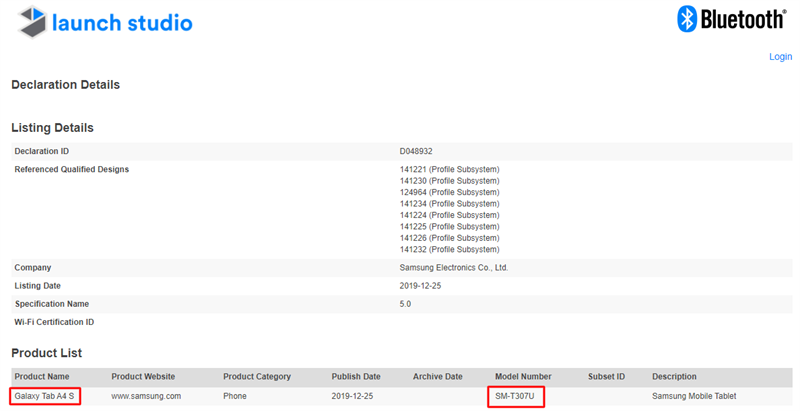Image resolution: width=800 pixels, height=411 pixels.
Task: Select company name Samsung Electronics Co., Ltd.
Action: [x=454, y=268]
